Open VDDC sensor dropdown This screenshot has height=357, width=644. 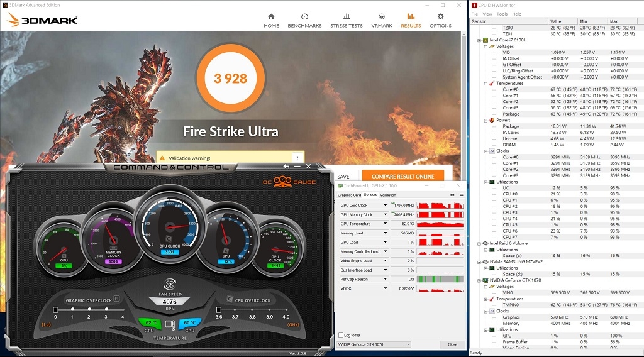(x=386, y=288)
